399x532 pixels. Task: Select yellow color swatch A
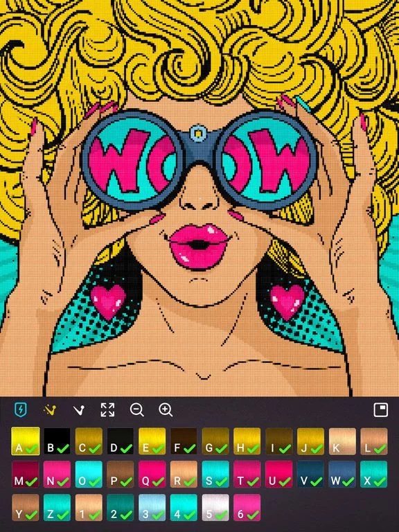click(26, 441)
